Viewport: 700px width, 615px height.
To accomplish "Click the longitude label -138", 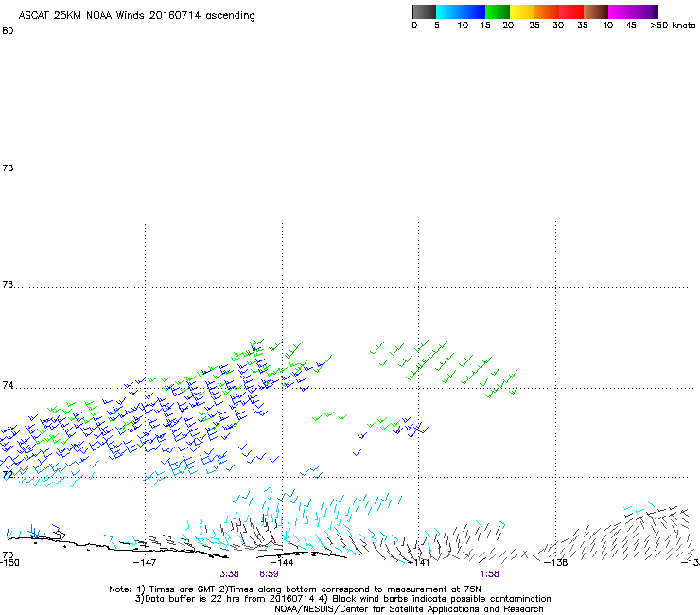I will click(556, 563).
